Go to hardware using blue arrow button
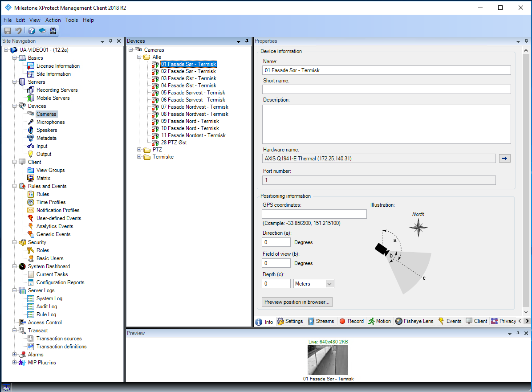532x392 pixels. click(504, 159)
